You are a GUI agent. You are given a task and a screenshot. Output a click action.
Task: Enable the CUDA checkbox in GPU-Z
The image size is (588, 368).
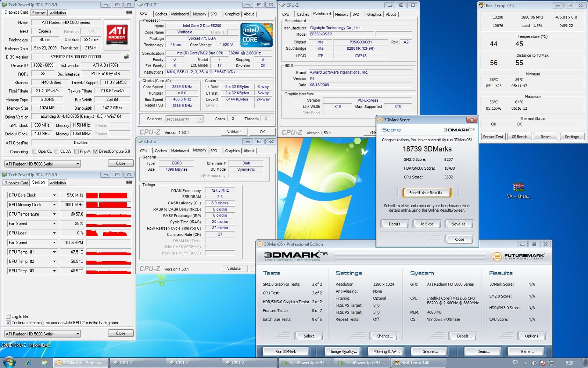[57, 151]
